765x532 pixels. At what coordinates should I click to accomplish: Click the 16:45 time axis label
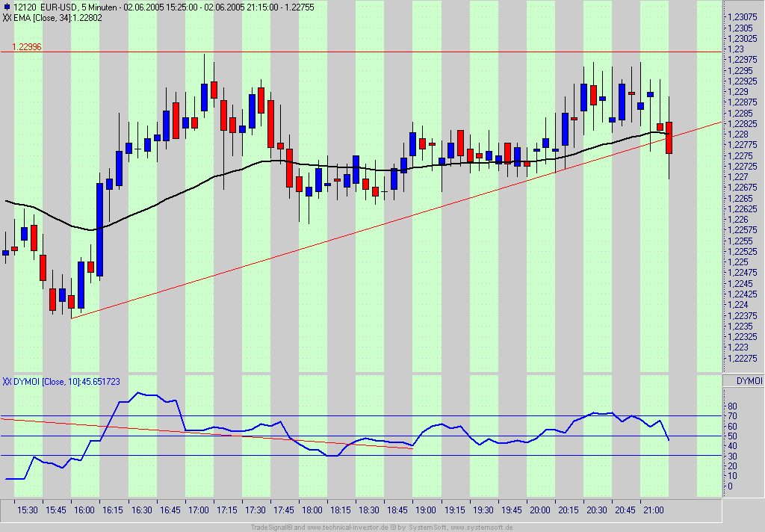(170, 510)
